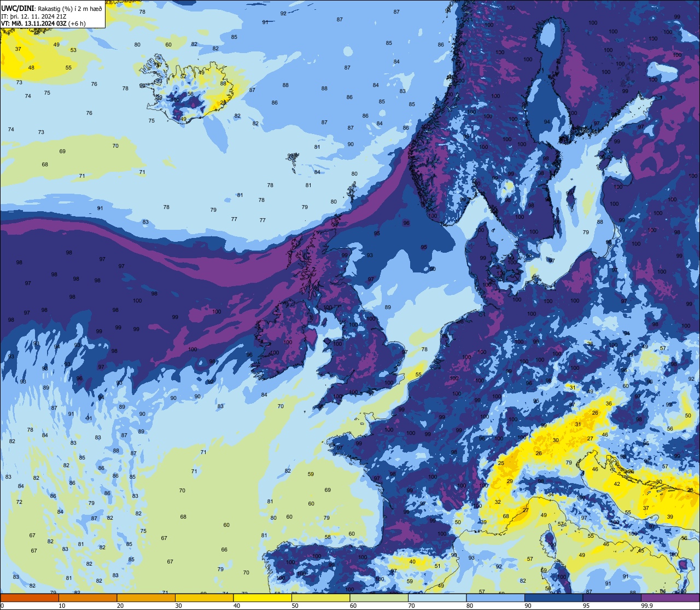Click the initial time line "IT: þri. 12. 11. 2024 21Z"
Viewport: 700px width, 610px height.
pyautogui.click(x=34, y=16)
